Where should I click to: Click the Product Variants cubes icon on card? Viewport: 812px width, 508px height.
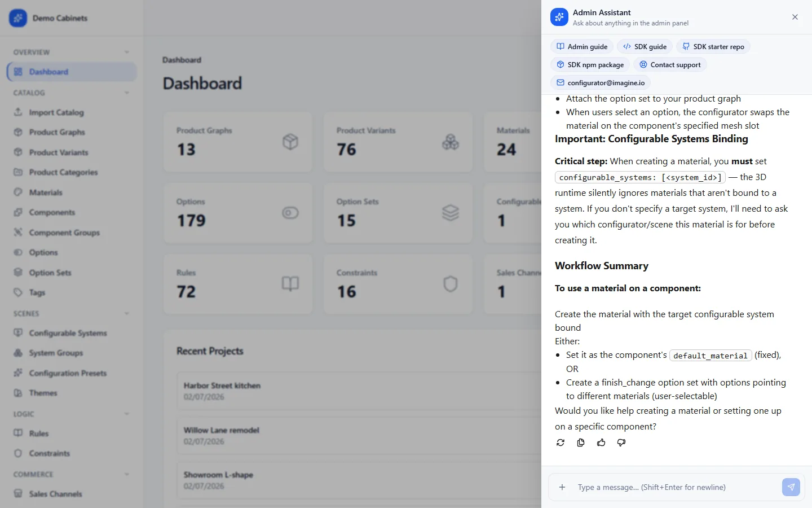click(451, 142)
